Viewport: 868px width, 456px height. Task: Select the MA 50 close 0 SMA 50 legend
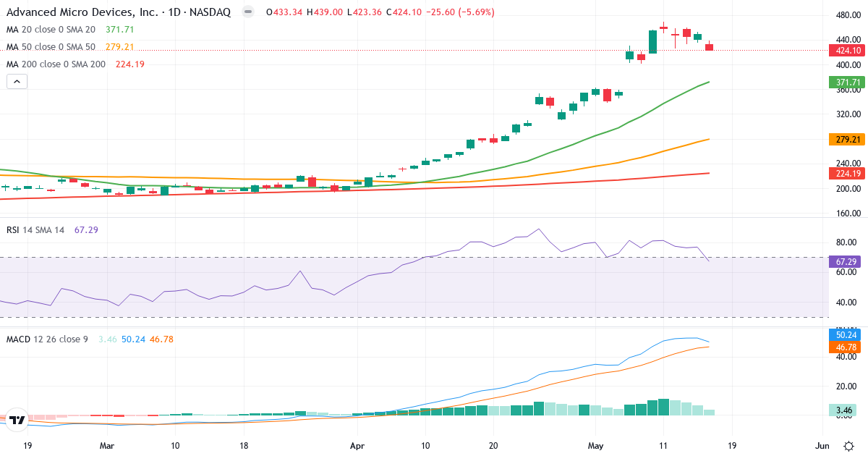pyautogui.click(x=51, y=47)
